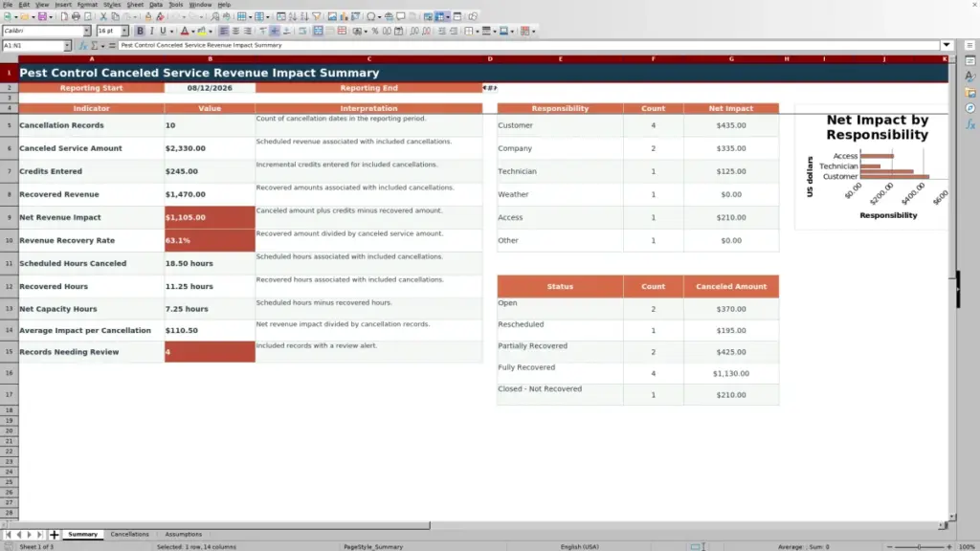Screen dimensions: 980x551
Task: Click the Copy icon
Action: [x=115, y=17]
